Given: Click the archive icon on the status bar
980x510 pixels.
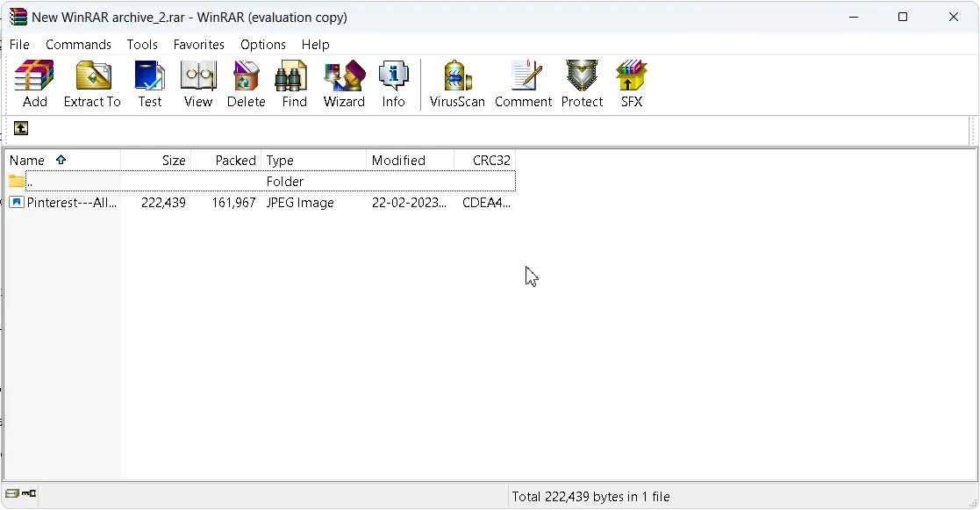Looking at the screenshot, I should point(11,493).
